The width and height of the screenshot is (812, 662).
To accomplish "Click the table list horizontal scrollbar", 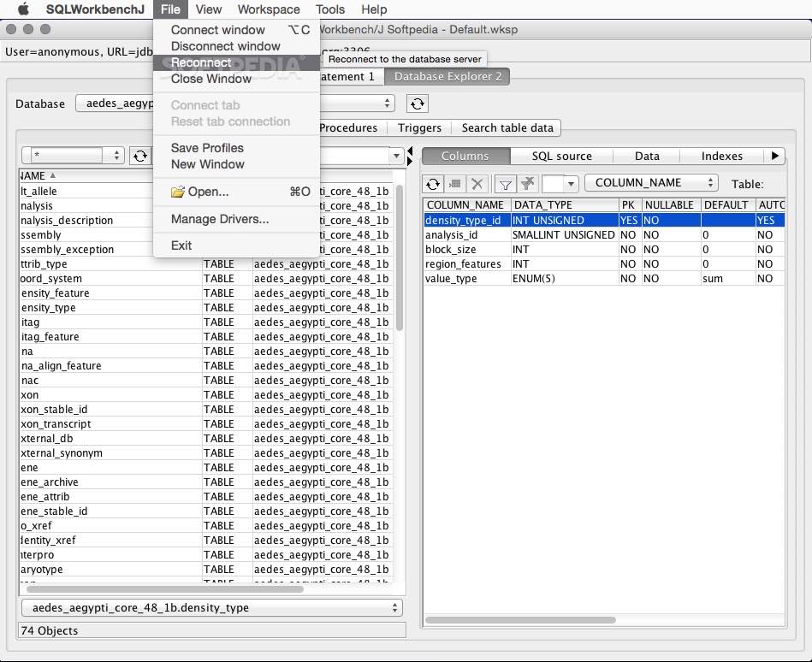I will pyautogui.click(x=164, y=589).
